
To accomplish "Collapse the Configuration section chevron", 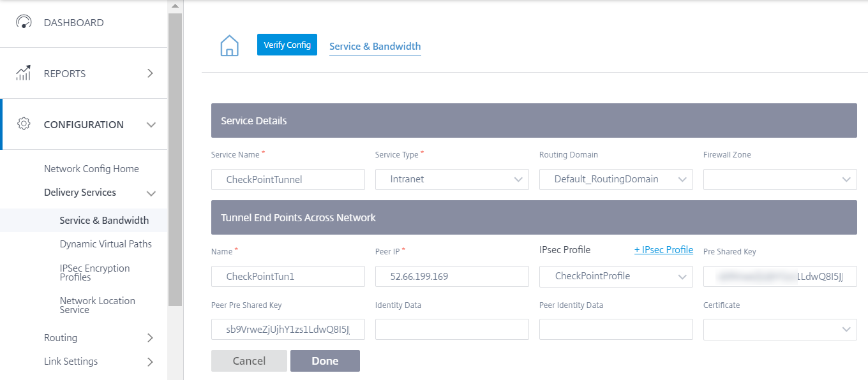I will coord(151,125).
